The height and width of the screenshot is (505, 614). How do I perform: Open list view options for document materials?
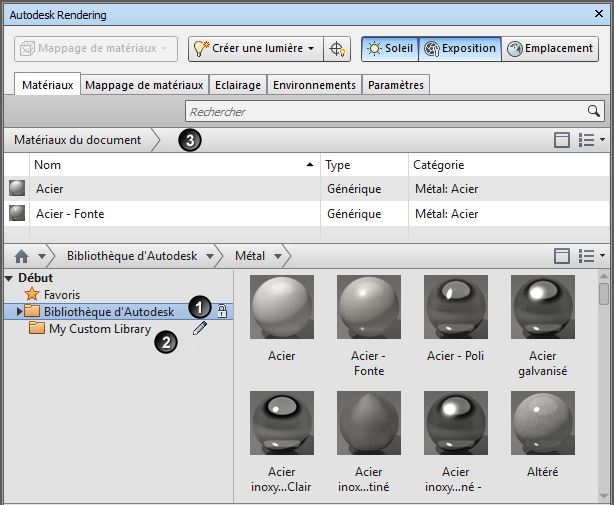591,140
